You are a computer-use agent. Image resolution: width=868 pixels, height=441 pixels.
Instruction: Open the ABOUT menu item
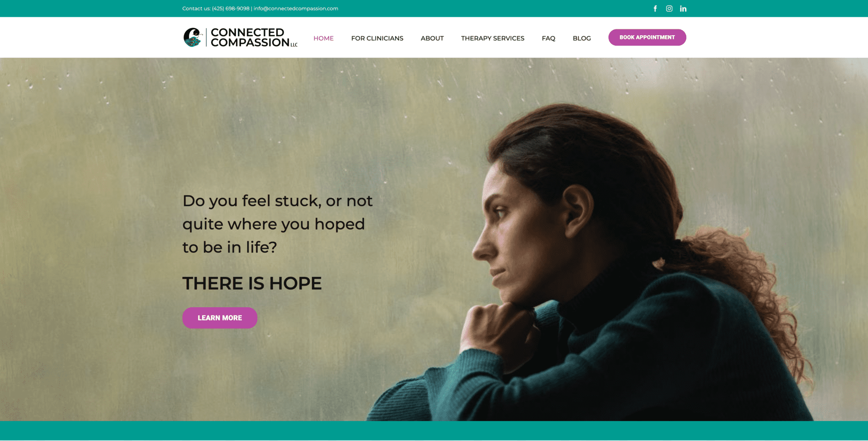(432, 38)
